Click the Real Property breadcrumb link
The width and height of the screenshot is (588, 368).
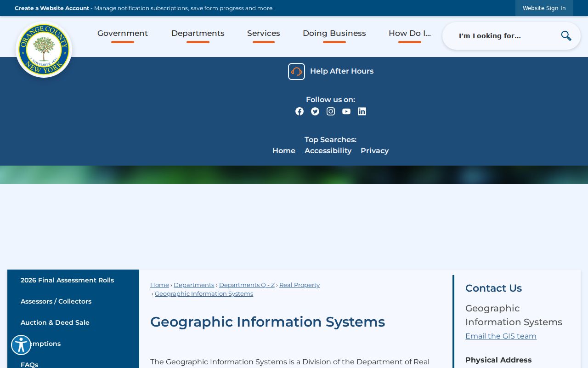tap(300, 285)
